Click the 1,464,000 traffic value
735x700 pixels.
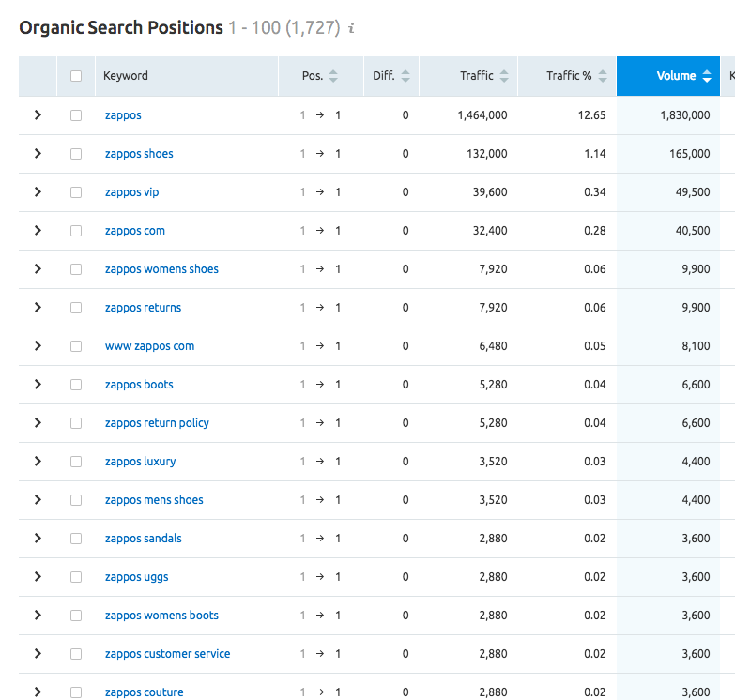(482, 115)
